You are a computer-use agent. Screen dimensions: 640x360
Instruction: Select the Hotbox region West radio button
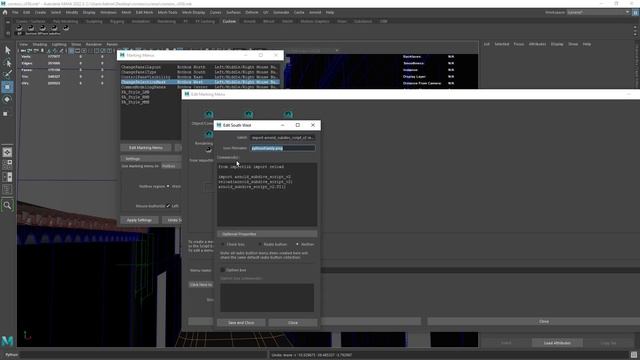168,187
